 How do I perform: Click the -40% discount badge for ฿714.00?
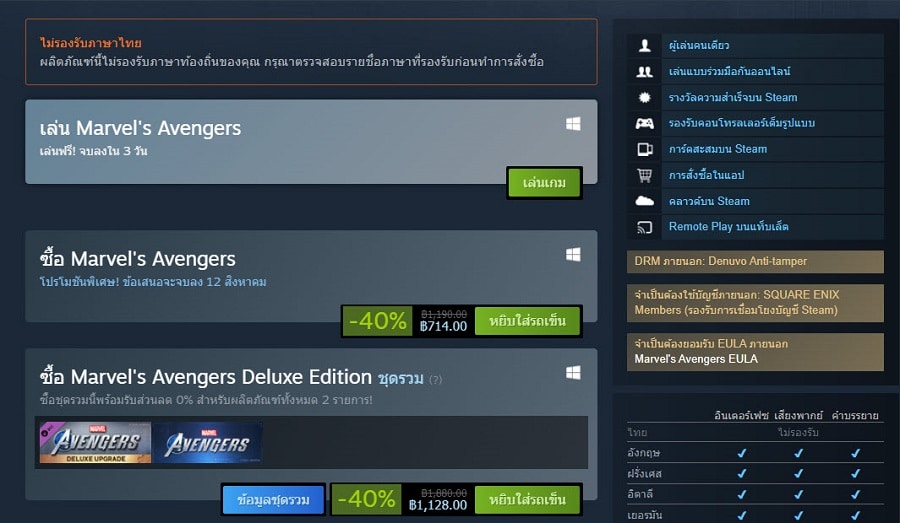378,321
